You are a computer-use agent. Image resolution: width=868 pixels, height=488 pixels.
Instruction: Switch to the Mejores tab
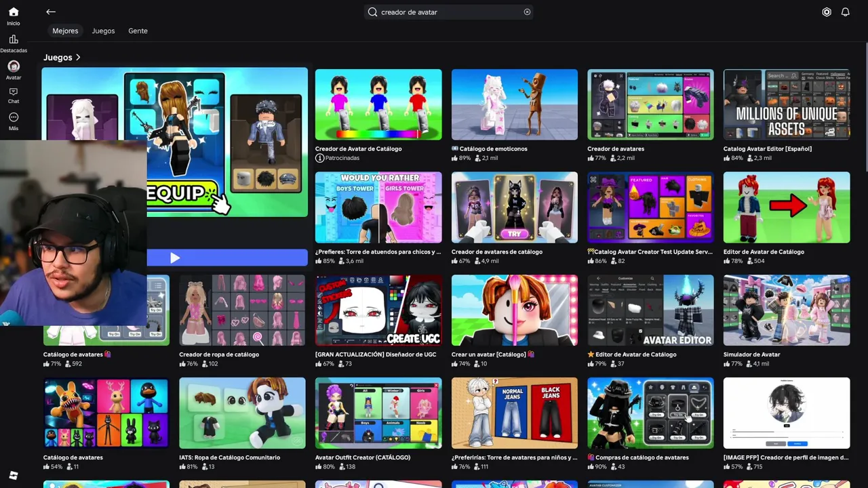tap(65, 30)
